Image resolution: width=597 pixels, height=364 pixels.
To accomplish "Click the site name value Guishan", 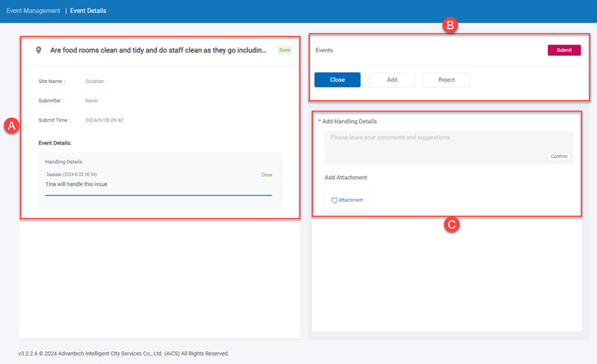I will click(x=94, y=81).
